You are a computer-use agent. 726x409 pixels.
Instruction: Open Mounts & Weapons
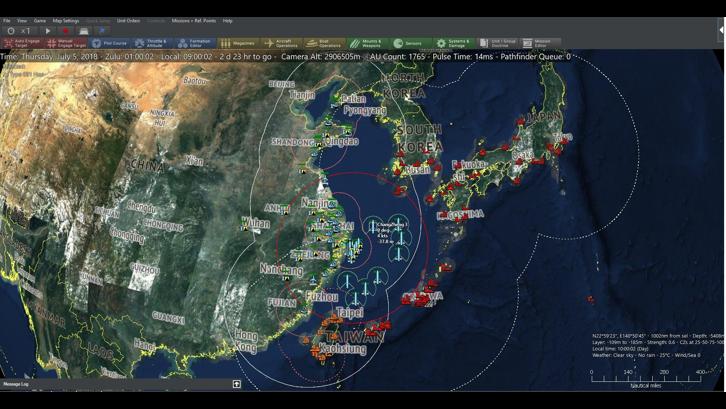pyautogui.click(x=369, y=44)
